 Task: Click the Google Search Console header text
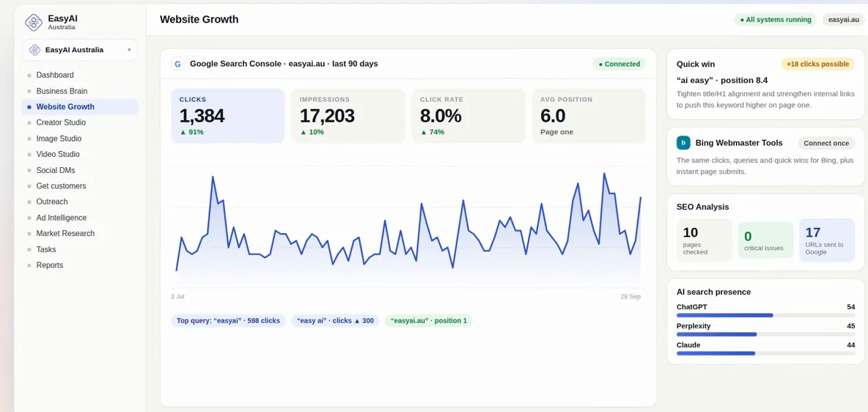(284, 64)
